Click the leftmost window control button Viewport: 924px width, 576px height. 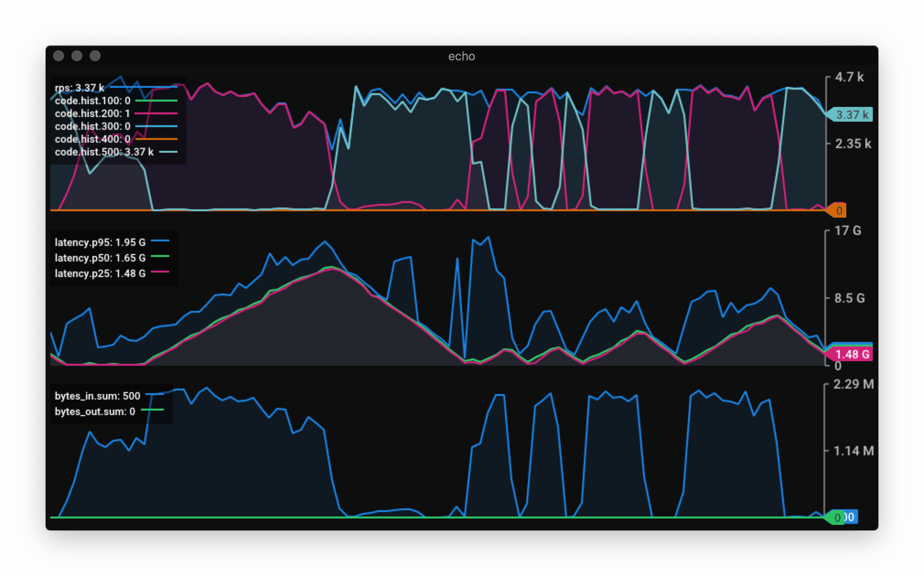pos(59,56)
